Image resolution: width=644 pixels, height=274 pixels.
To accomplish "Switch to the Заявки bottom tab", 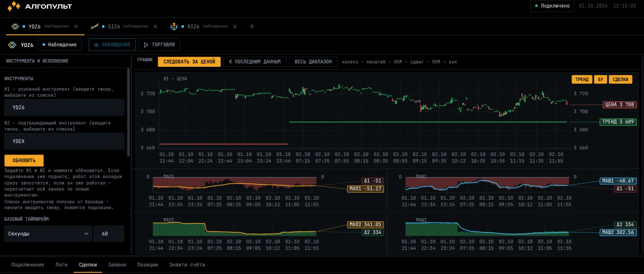I will tap(117, 265).
